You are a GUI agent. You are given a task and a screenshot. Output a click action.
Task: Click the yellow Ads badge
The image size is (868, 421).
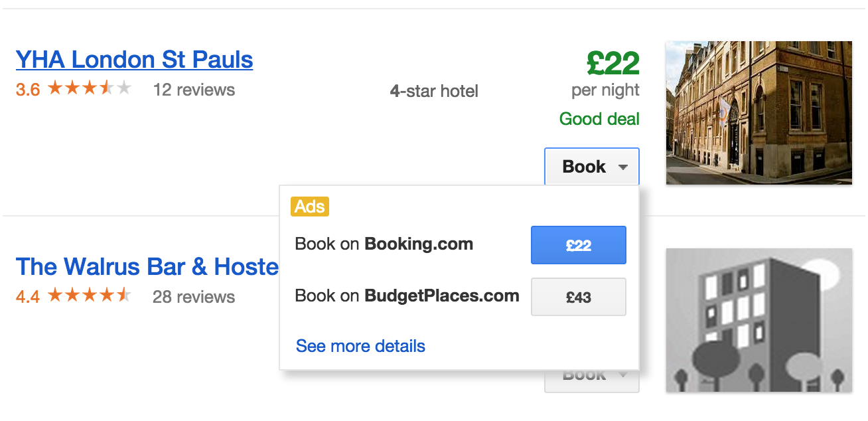click(310, 207)
